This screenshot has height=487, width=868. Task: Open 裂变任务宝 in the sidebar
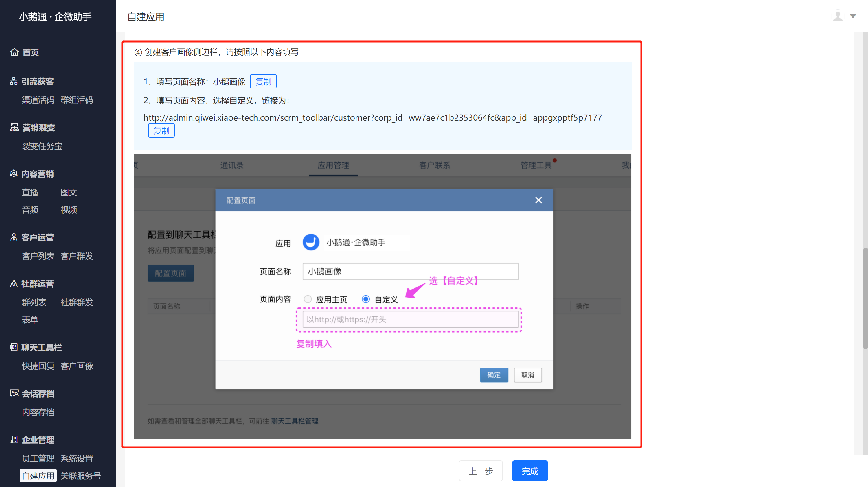(42, 146)
